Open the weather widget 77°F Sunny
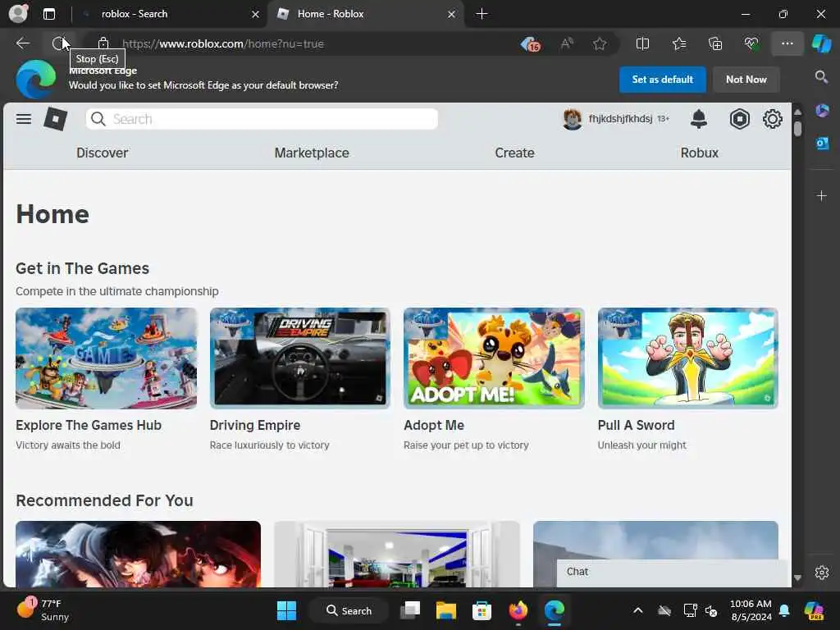 43,609
